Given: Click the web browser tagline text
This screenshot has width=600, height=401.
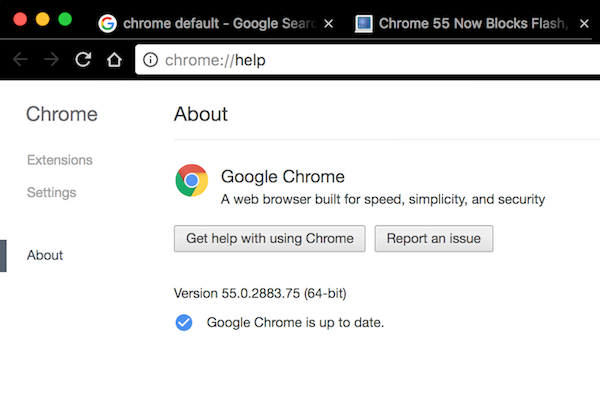Looking at the screenshot, I should click(383, 199).
